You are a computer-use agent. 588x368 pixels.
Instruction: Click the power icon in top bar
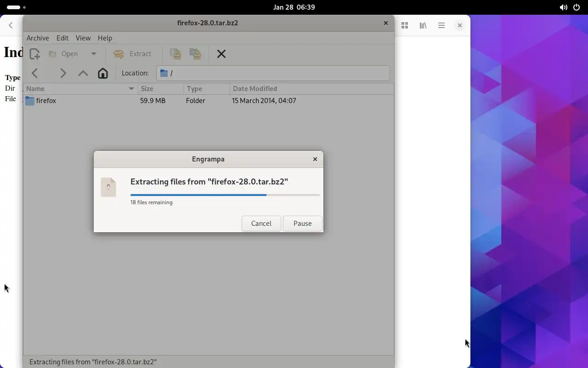coord(577,7)
